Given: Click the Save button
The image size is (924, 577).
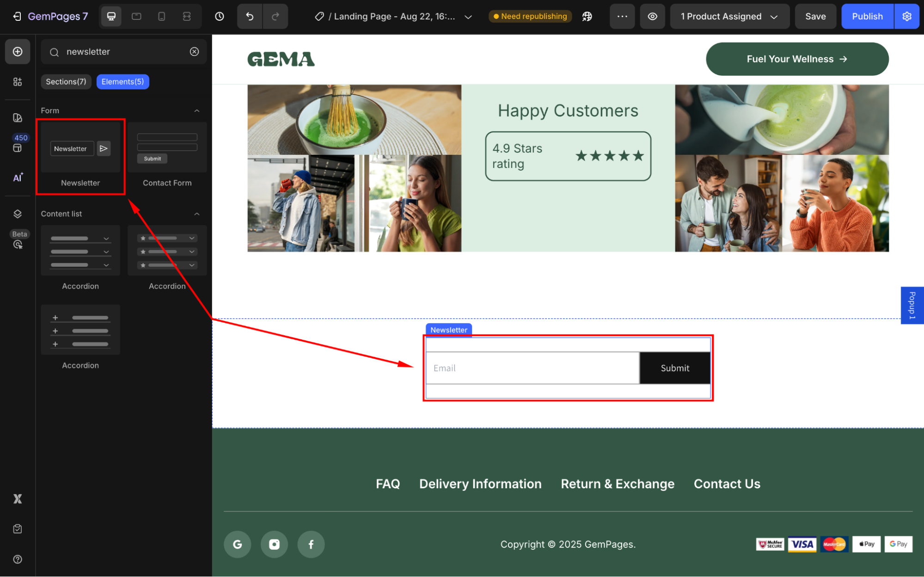Looking at the screenshot, I should 815,17.
